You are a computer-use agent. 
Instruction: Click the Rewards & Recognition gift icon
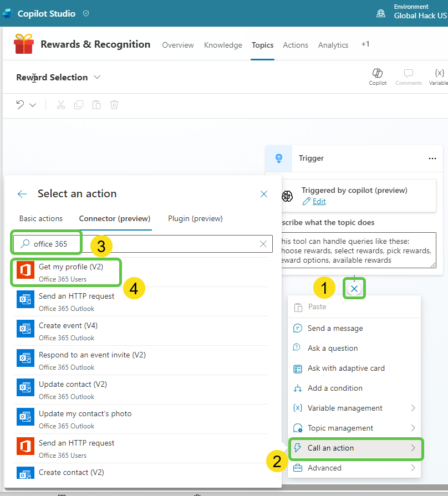(23, 44)
